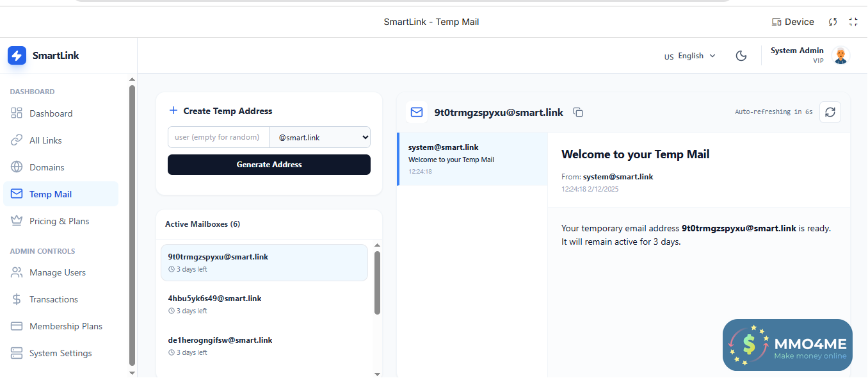868x378 pixels.
Task: Open the Dashboard menu item
Action: tap(61, 113)
